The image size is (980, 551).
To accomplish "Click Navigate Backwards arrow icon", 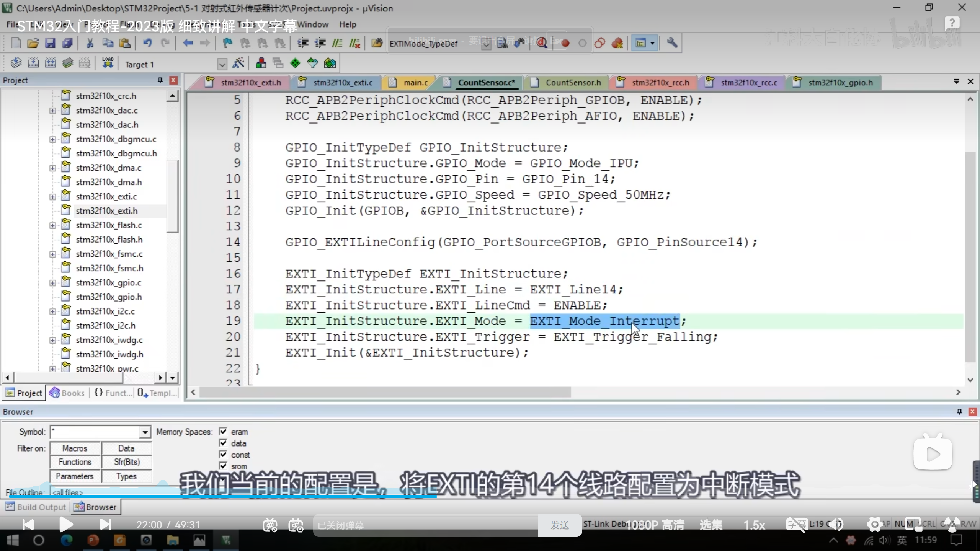I will coord(188,43).
